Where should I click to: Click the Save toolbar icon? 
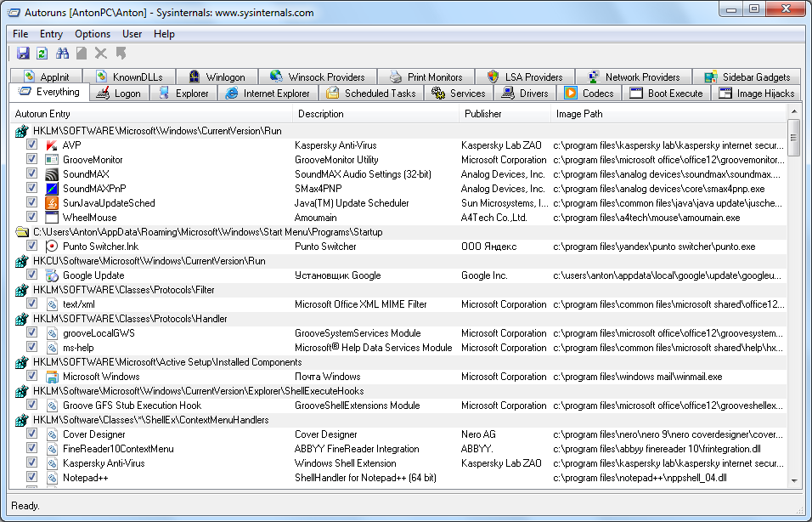click(x=23, y=53)
